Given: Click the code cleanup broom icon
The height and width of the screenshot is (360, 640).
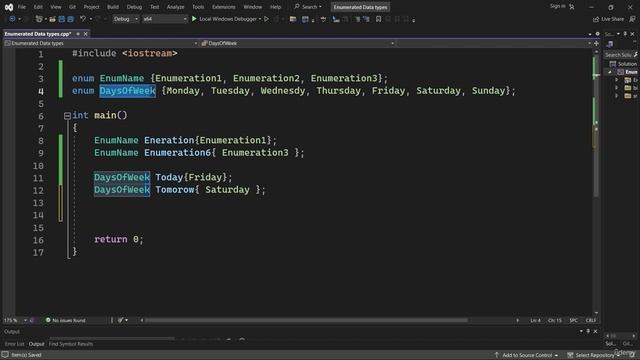Looking at the screenshot, I should 121,320.
